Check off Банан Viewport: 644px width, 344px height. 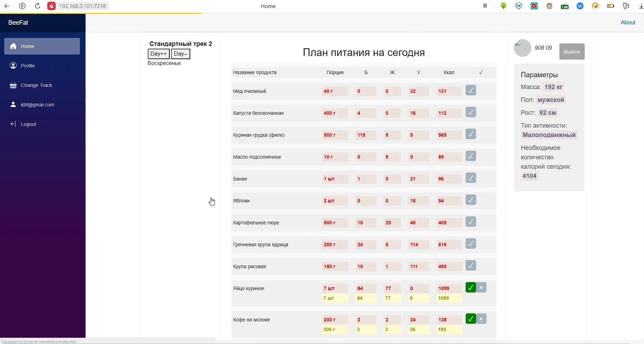point(471,178)
